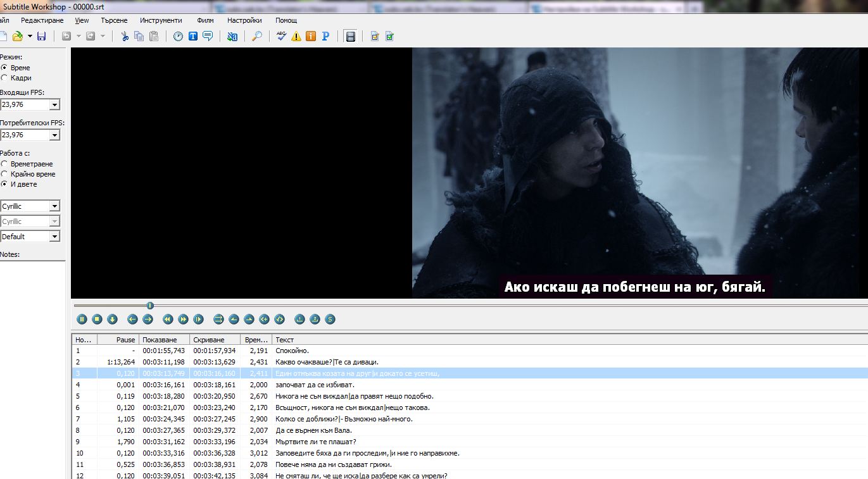This screenshot has width=868, height=479.
Task: Open the spell check ABC icon
Action: [x=282, y=37]
